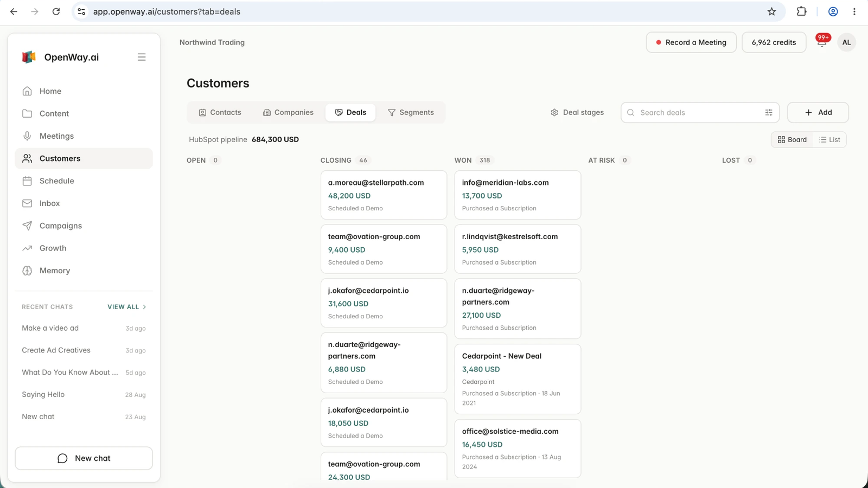Open the AL user avatar menu
This screenshot has width=868, height=488.
click(846, 42)
